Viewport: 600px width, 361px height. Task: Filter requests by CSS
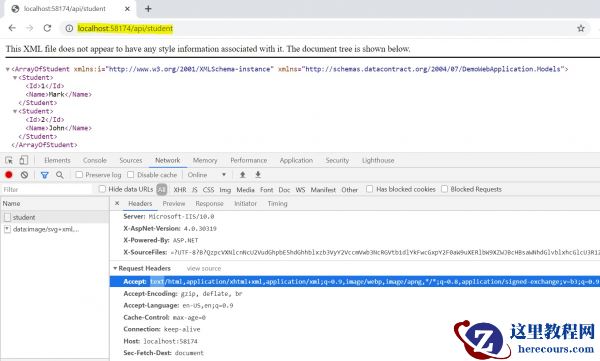click(x=208, y=189)
